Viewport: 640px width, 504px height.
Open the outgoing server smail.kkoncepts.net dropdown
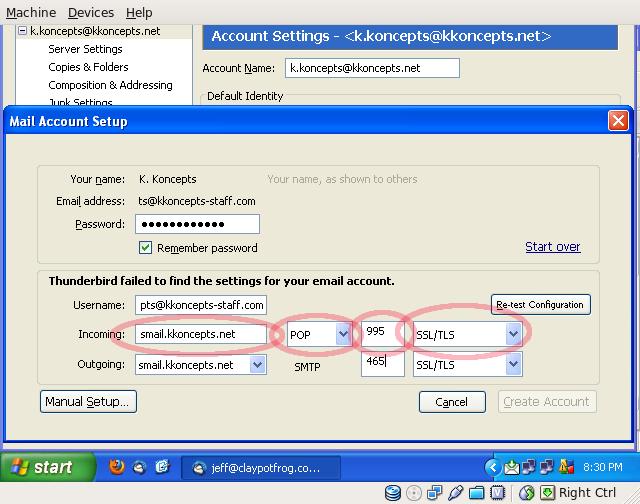258,364
